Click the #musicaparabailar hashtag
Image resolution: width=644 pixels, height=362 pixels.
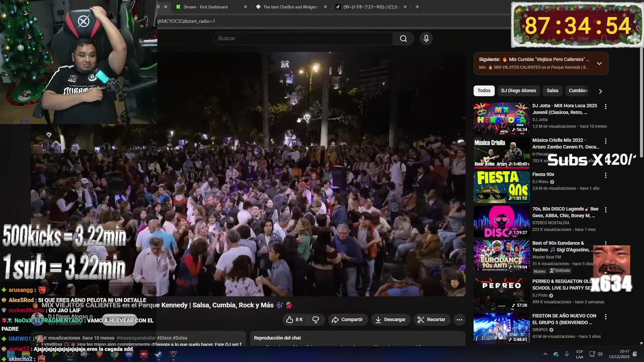[x=136, y=338]
